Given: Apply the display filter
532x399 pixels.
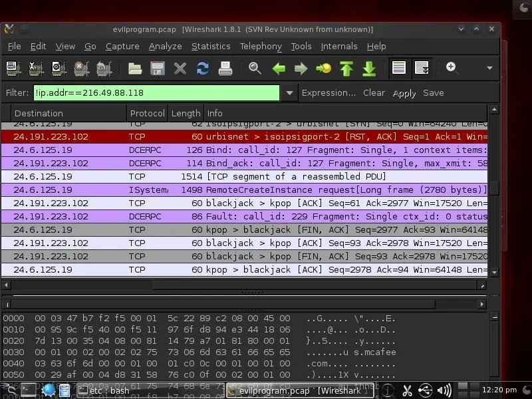Looking at the screenshot, I should tap(404, 93).
